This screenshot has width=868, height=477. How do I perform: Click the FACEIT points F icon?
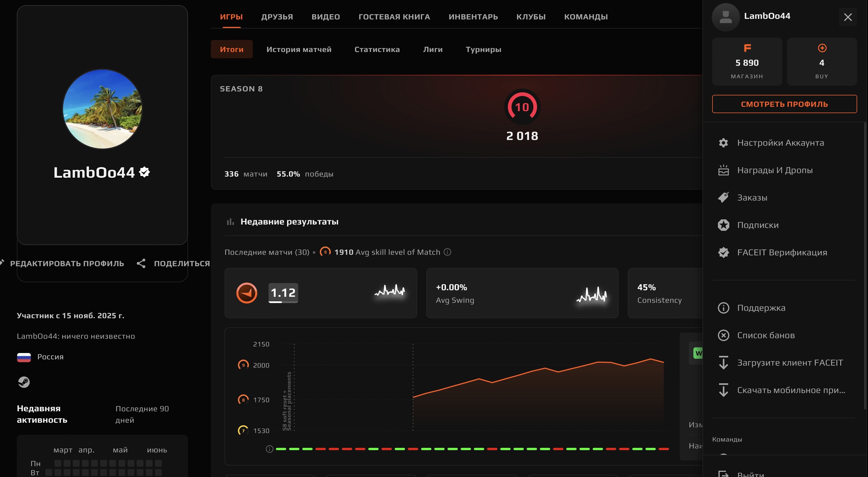point(747,48)
